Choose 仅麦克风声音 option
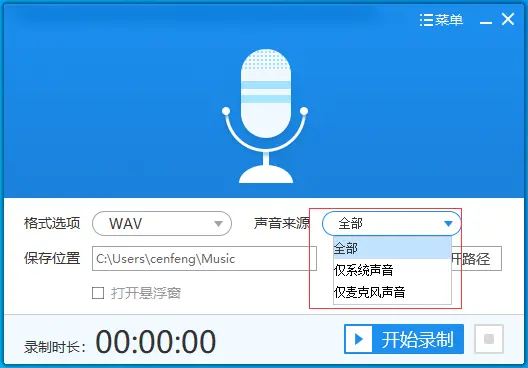The width and height of the screenshot is (528, 368). click(x=392, y=292)
